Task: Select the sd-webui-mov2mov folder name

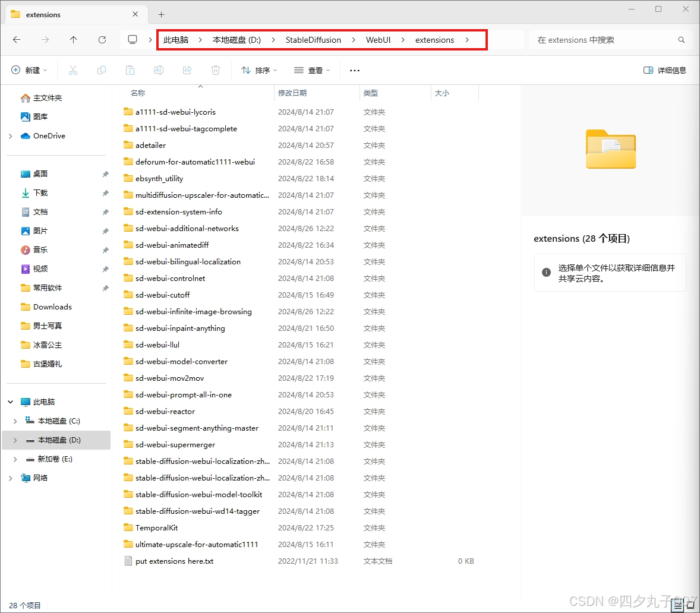Action: [169, 378]
